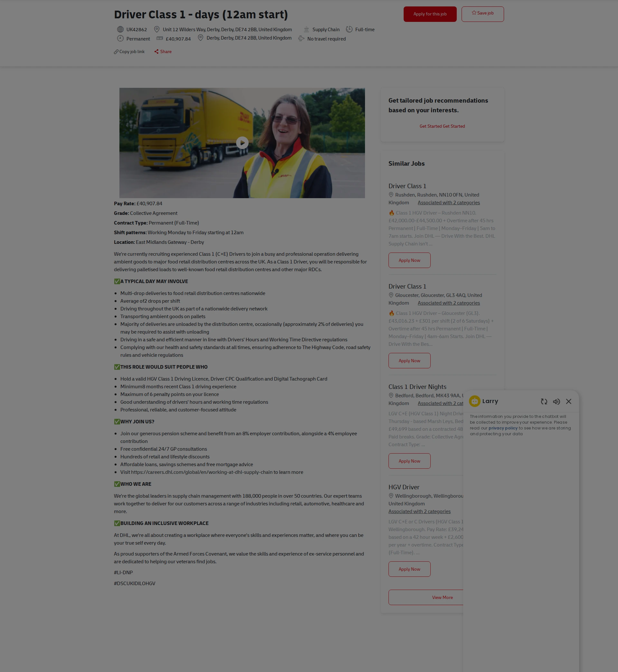
Task: Click the Similar Jobs heading
Action: point(406,164)
